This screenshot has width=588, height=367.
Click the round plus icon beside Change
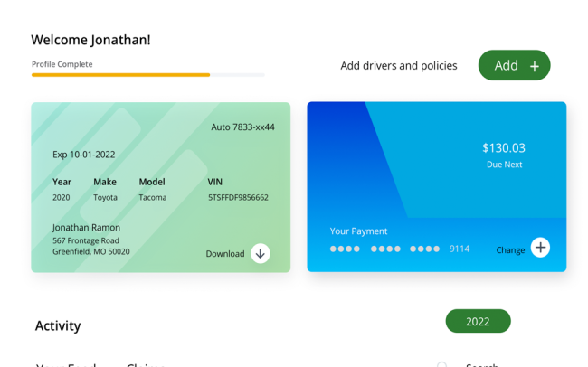pos(540,248)
